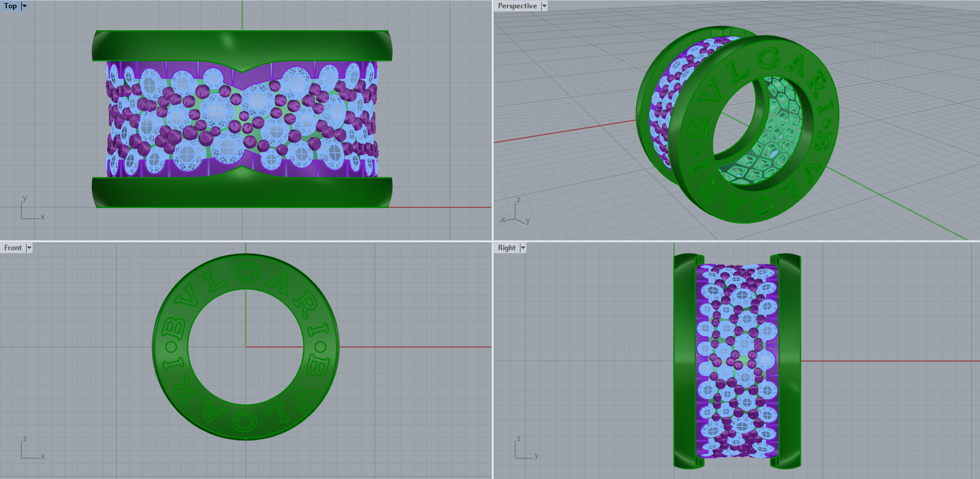Select the purple gem band in Right viewport

(x=737, y=361)
